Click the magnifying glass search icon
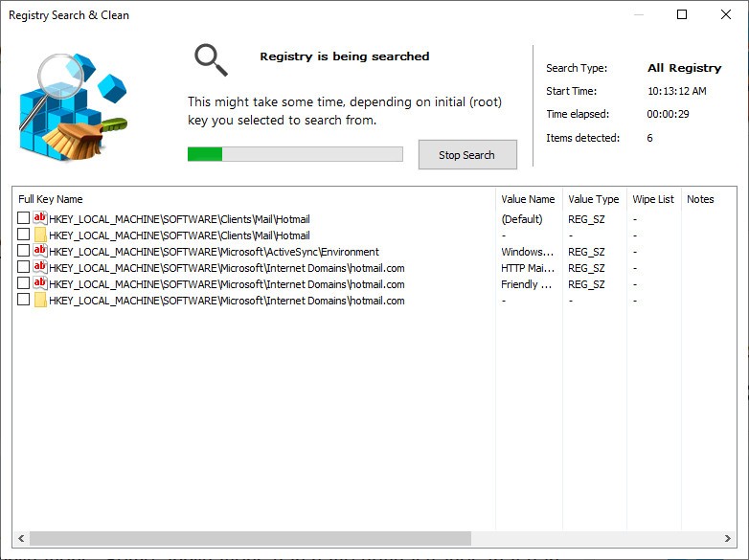Viewport: 749px width, 560px height. 211,59
